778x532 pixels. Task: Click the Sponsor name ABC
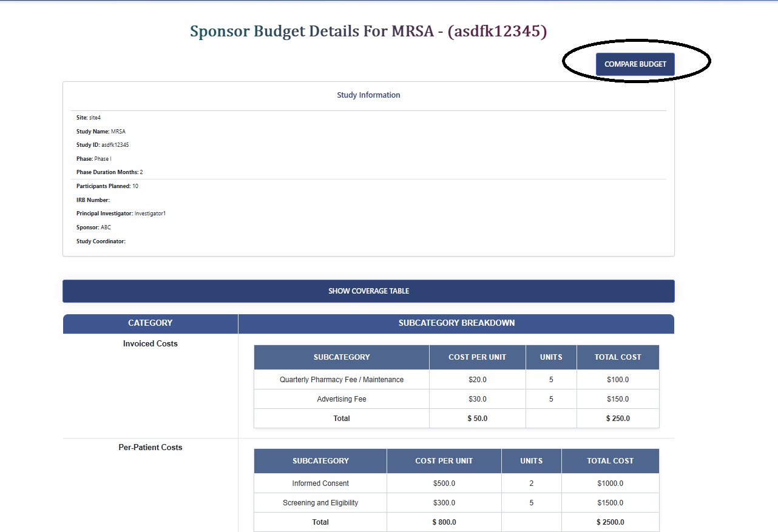click(x=106, y=227)
